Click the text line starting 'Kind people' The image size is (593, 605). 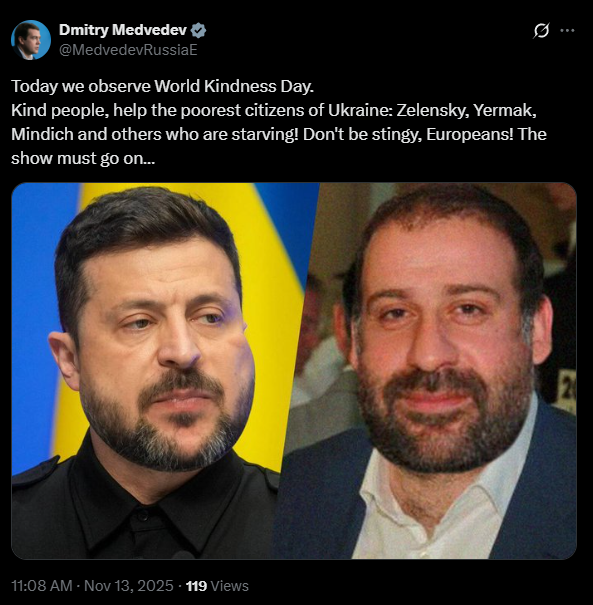tap(274, 110)
